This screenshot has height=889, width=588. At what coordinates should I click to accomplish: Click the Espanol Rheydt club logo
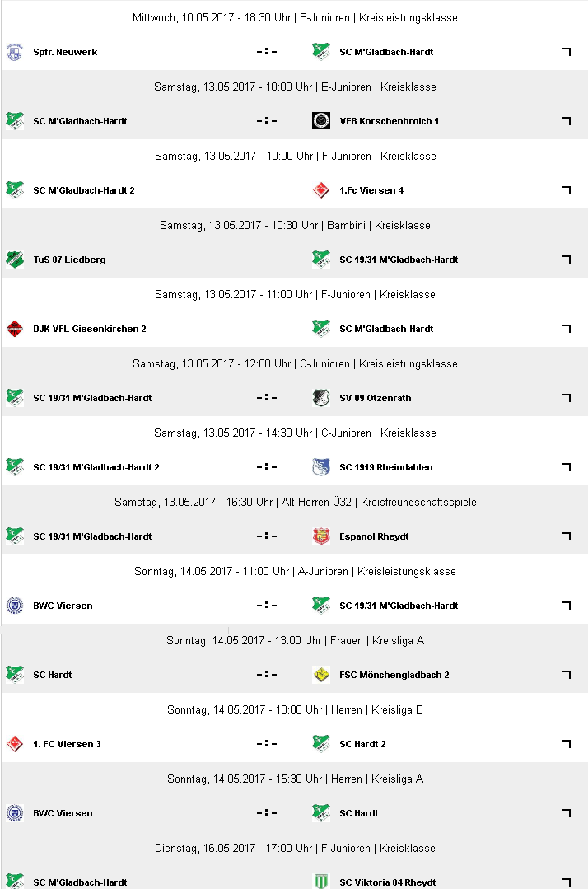click(321, 536)
